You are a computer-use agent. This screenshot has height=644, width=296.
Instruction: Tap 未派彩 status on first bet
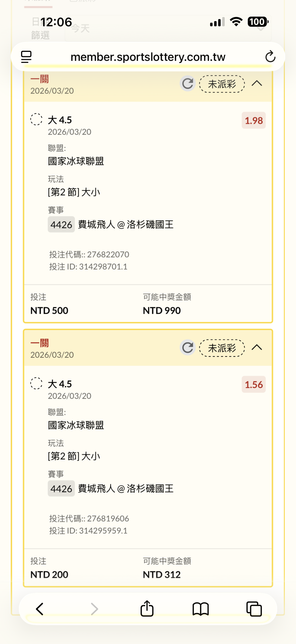coord(222,84)
